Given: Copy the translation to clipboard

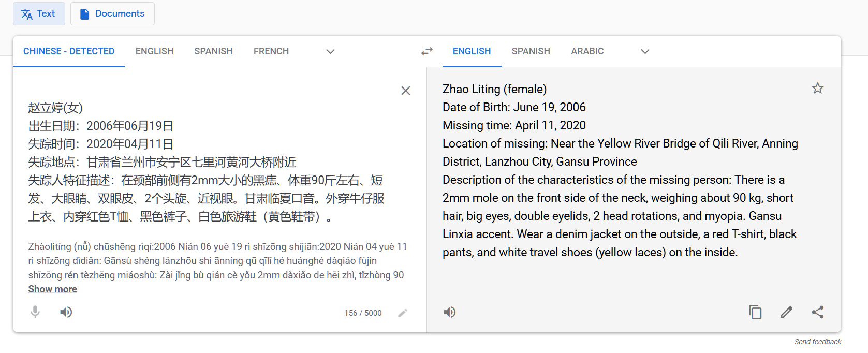Looking at the screenshot, I should [755, 312].
